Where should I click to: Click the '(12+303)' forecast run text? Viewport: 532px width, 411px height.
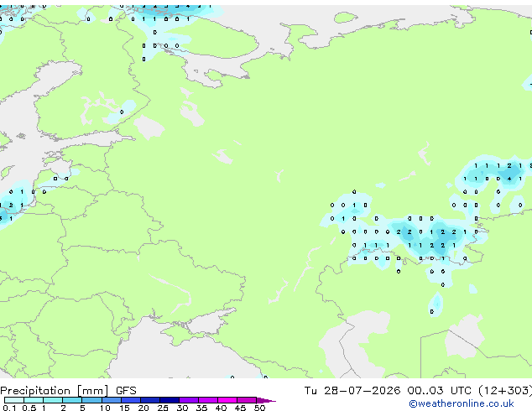[x=505, y=391]
